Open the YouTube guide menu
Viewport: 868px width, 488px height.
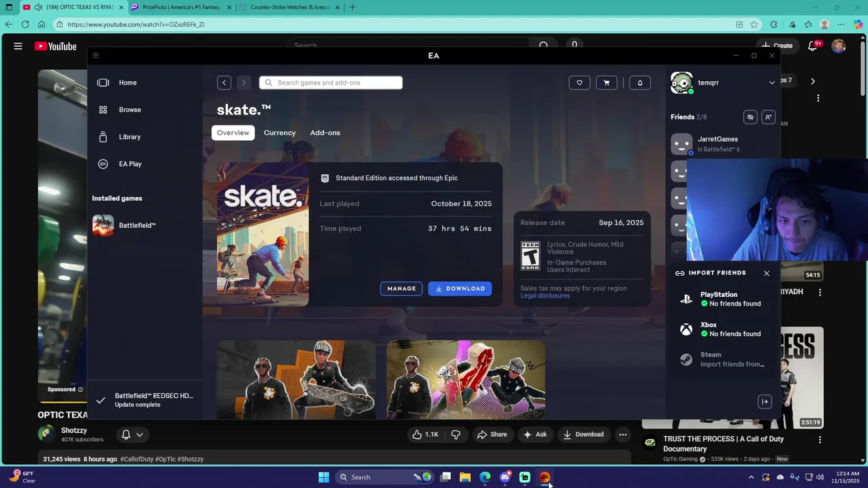tap(18, 46)
